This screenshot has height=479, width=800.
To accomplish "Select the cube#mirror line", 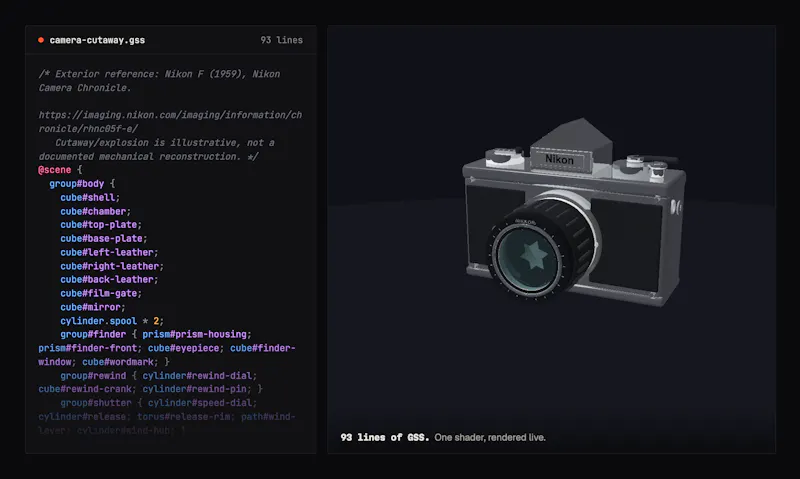I will tap(92, 307).
